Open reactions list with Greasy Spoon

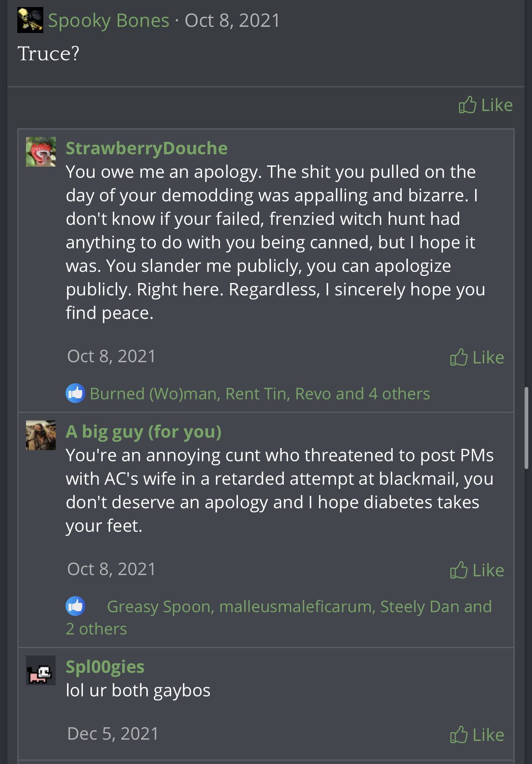[x=299, y=607]
